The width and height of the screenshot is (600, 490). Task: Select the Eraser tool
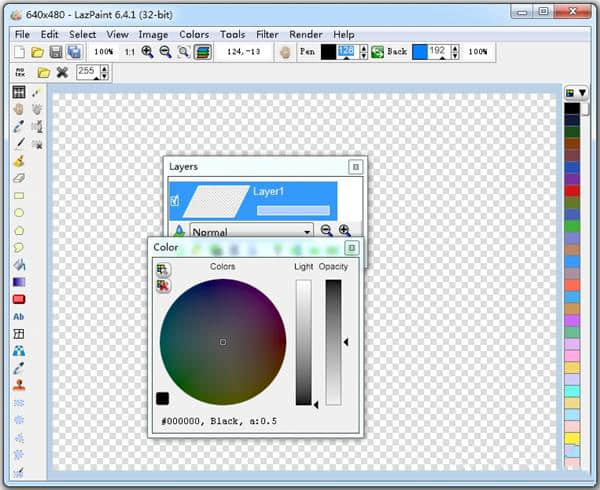[19, 177]
